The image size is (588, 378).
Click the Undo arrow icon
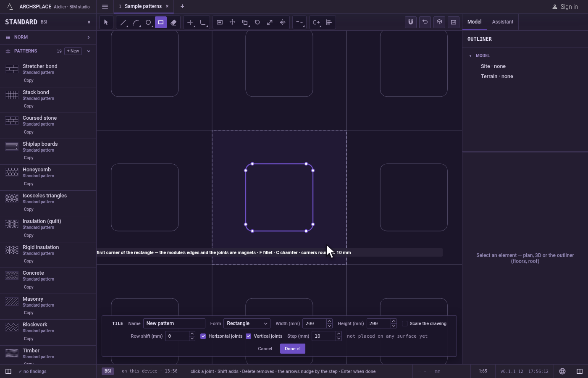[425, 22]
